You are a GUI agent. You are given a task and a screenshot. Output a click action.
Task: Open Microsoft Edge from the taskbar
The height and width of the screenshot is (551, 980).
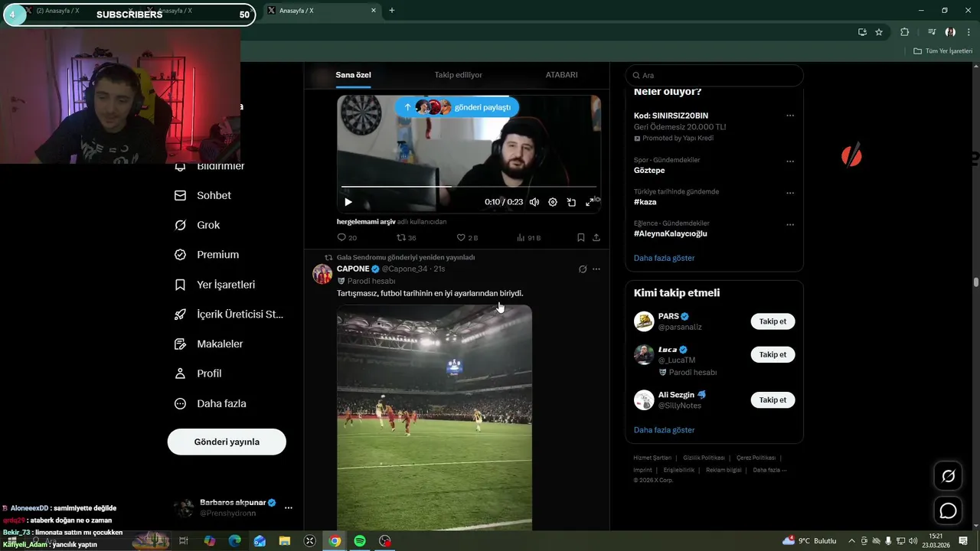(x=234, y=541)
